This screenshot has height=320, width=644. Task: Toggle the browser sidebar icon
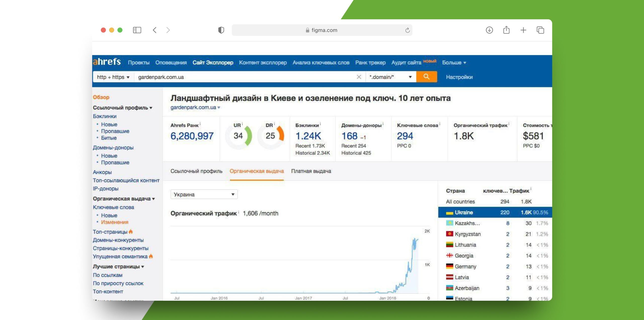coord(137,30)
